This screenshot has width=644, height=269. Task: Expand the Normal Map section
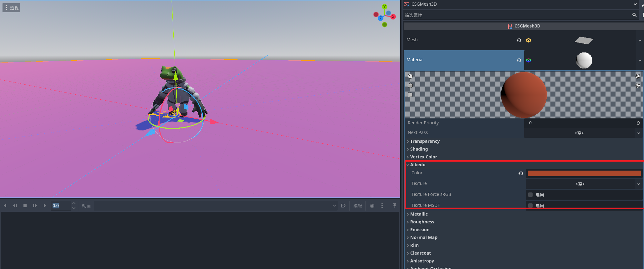pyautogui.click(x=423, y=237)
